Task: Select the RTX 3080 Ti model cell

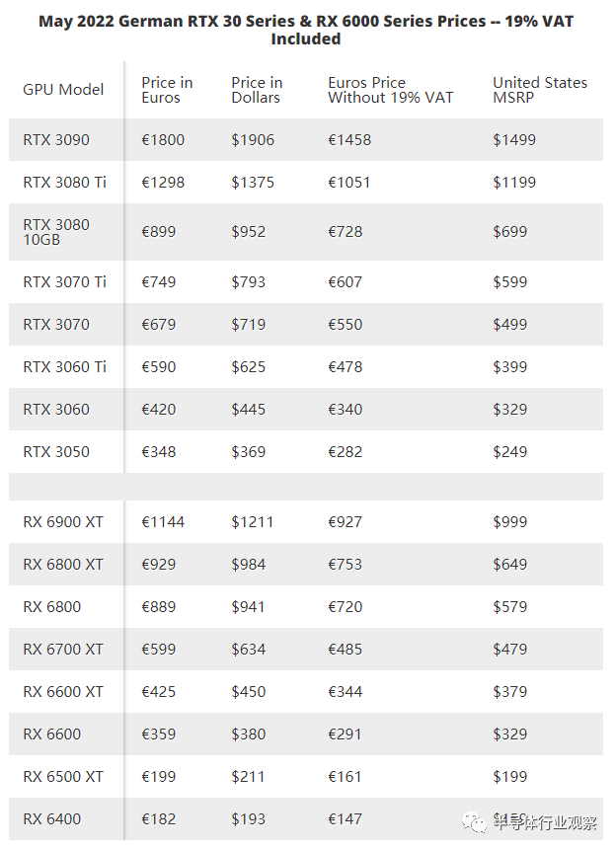Action: [x=64, y=182]
